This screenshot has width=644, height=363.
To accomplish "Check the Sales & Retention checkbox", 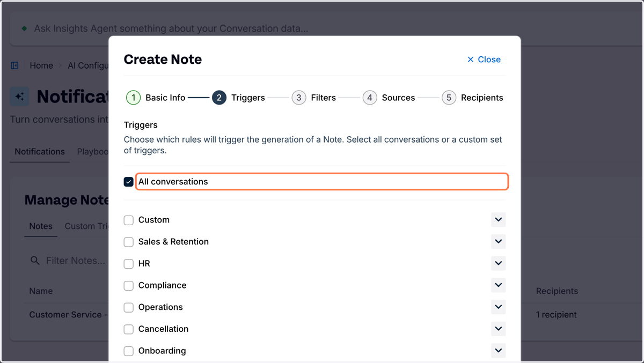I will [x=129, y=242].
